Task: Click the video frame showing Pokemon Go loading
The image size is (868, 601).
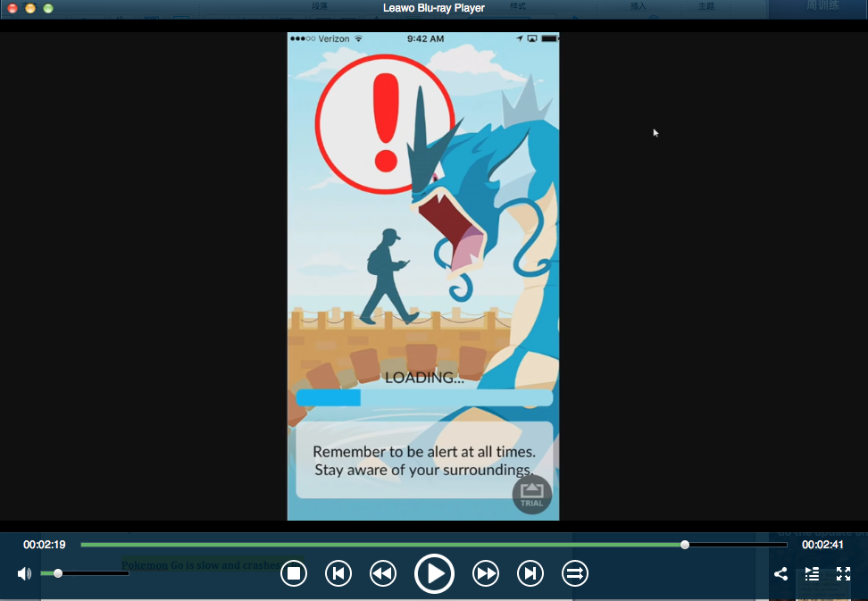Action: (x=423, y=276)
